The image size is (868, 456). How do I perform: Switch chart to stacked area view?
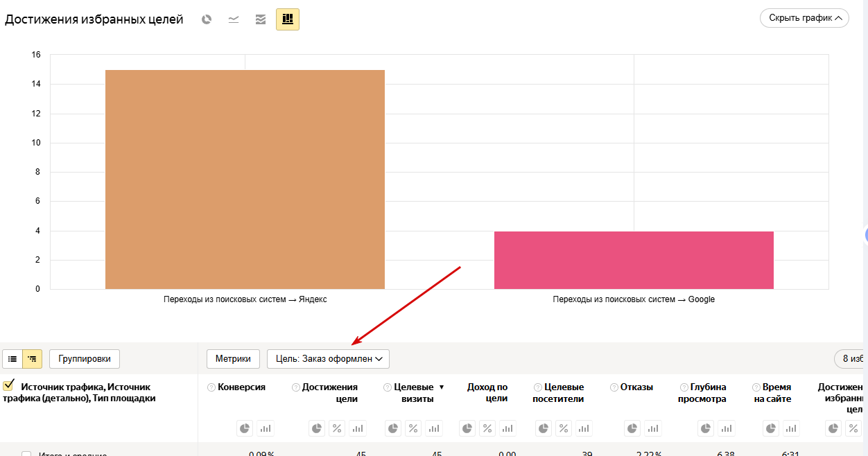click(x=261, y=19)
